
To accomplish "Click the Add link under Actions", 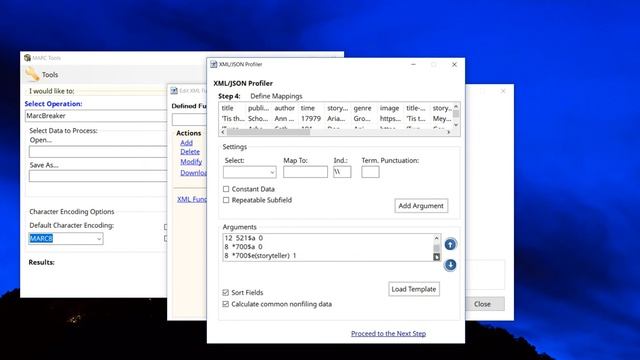I will click(x=187, y=142).
